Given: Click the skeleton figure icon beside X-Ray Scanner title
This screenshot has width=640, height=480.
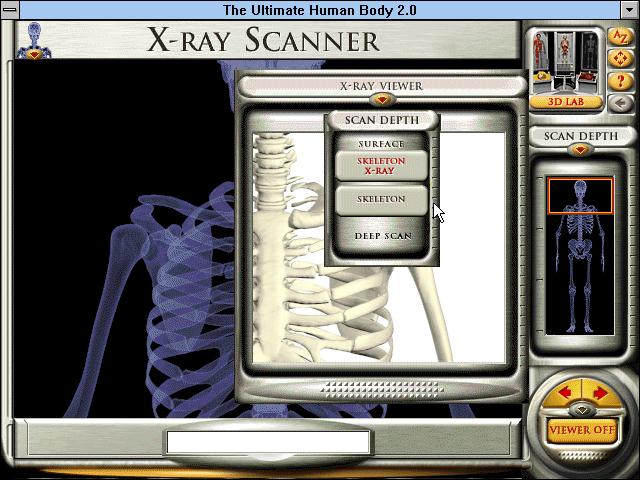Looking at the screenshot, I should (x=34, y=40).
